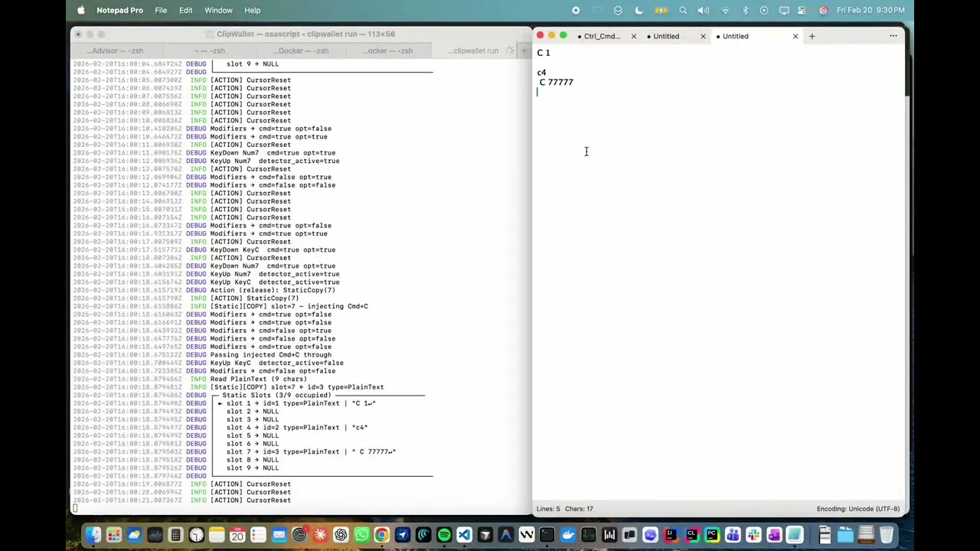
Task: Switch to the ...Advisor — -zsh terminal tab
Action: (x=116, y=51)
